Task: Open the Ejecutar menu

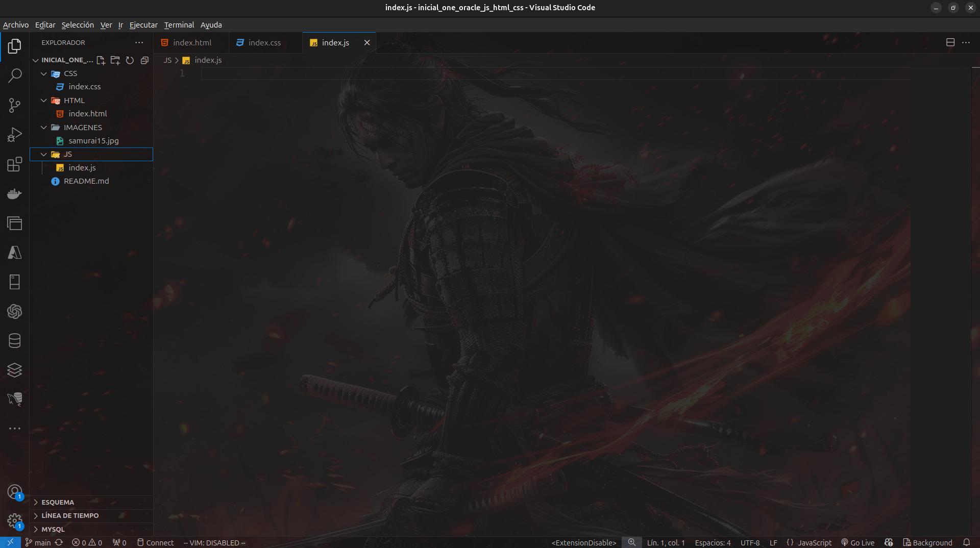Action: (143, 25)
